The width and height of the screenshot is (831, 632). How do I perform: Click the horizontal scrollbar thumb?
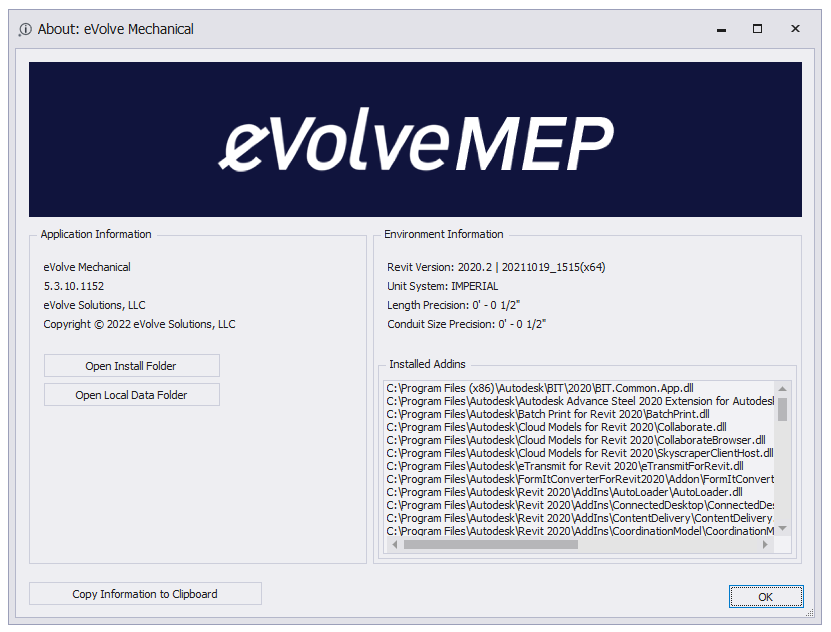coord(491,545)
